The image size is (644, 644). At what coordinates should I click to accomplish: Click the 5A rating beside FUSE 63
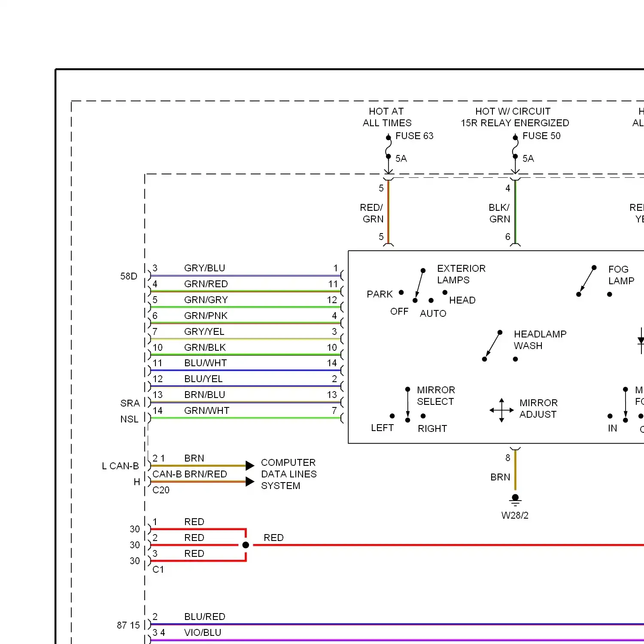(x=401, y=159)
